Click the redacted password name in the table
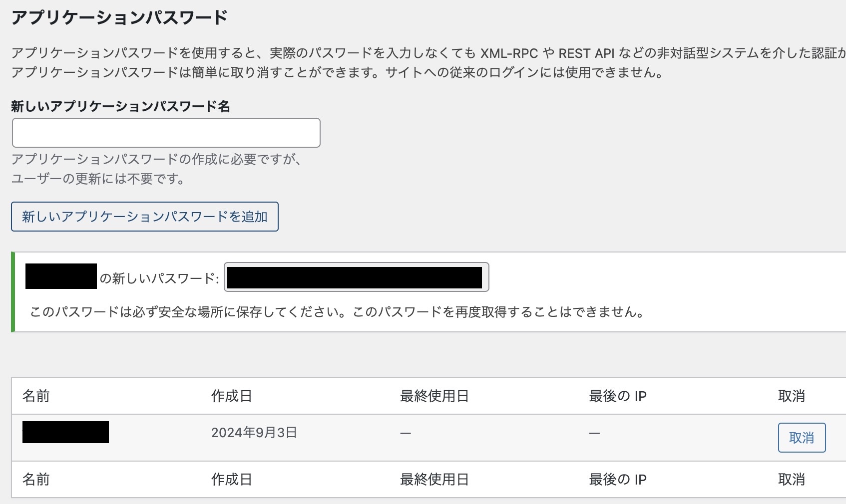Viewport: 846px width, 504px height. click(66, 433)
